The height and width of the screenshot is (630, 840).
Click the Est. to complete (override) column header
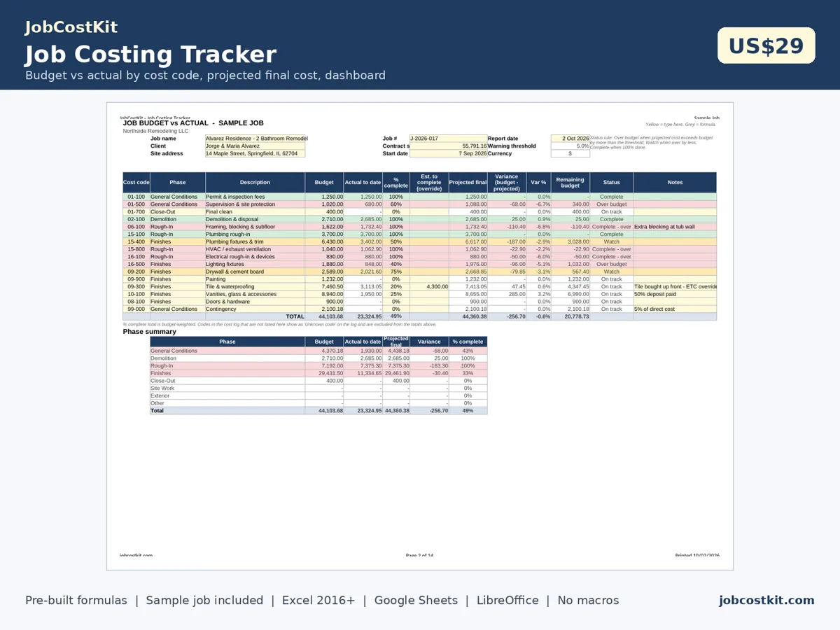[x=429, y=183]
